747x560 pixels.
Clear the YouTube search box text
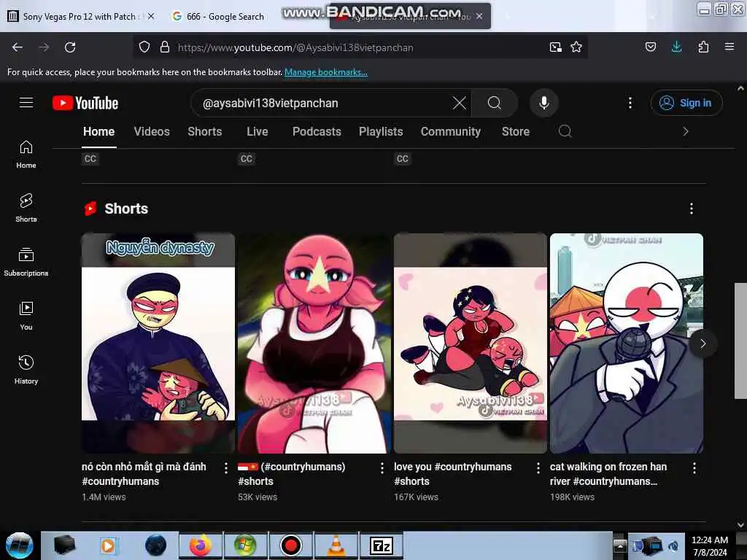click(x=460, y=103)
